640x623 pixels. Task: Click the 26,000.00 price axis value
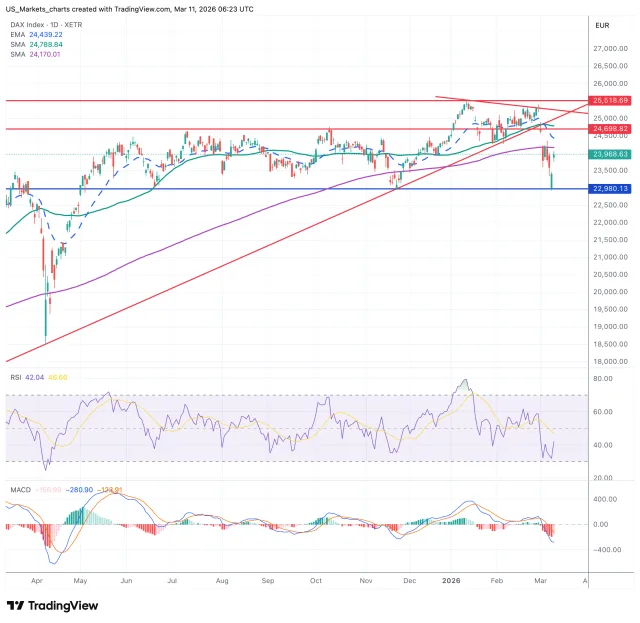pyautogui.click(x=610, y=84)
